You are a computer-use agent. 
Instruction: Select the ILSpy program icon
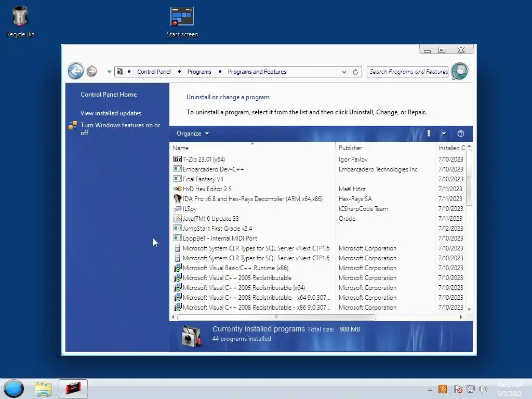[178, 209]
